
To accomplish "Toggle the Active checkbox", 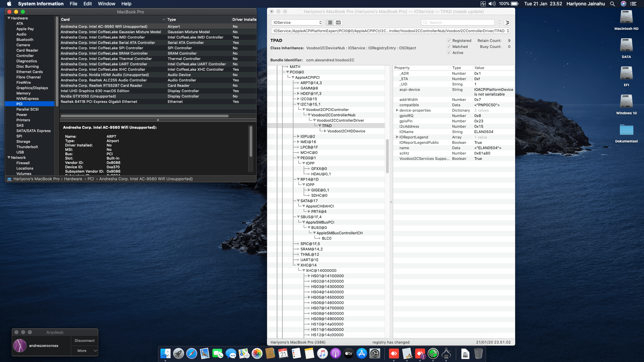I will pyautogui.click(x=449, y=53).
